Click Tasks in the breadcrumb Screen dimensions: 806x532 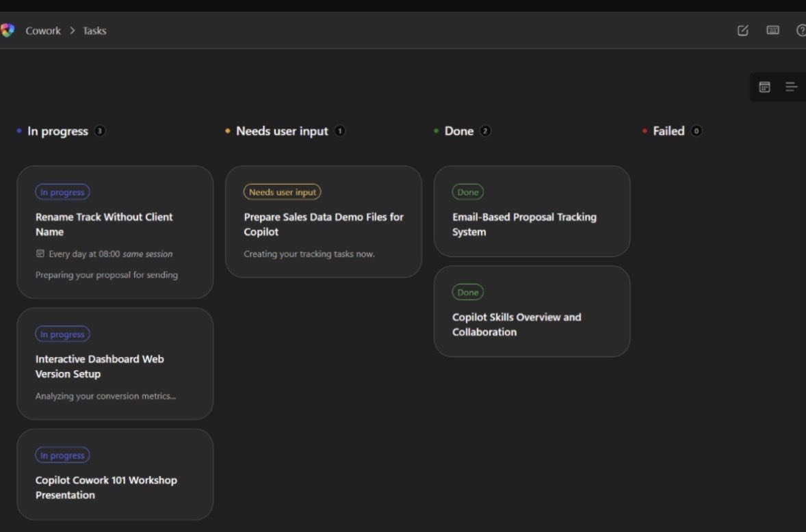[94, 31]
